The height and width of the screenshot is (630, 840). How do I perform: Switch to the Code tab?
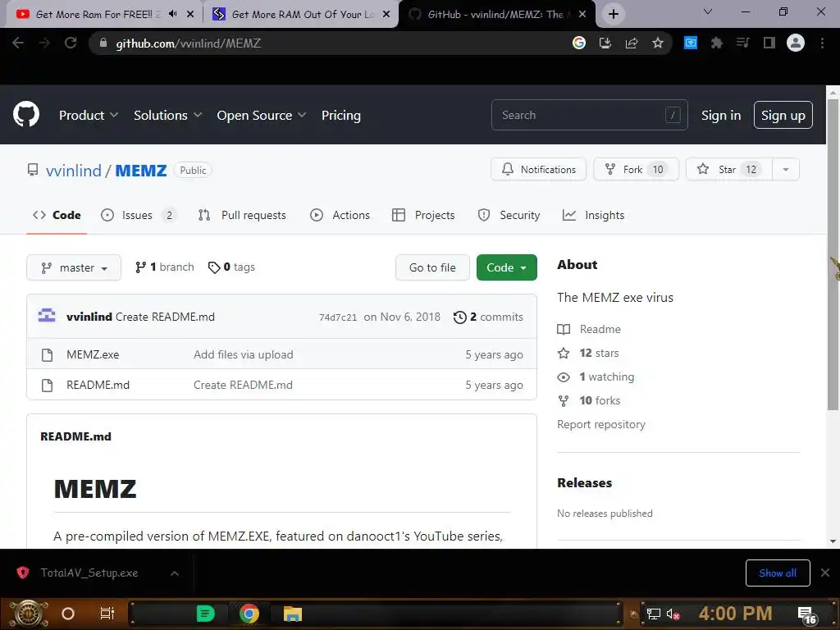click(57, 215)
